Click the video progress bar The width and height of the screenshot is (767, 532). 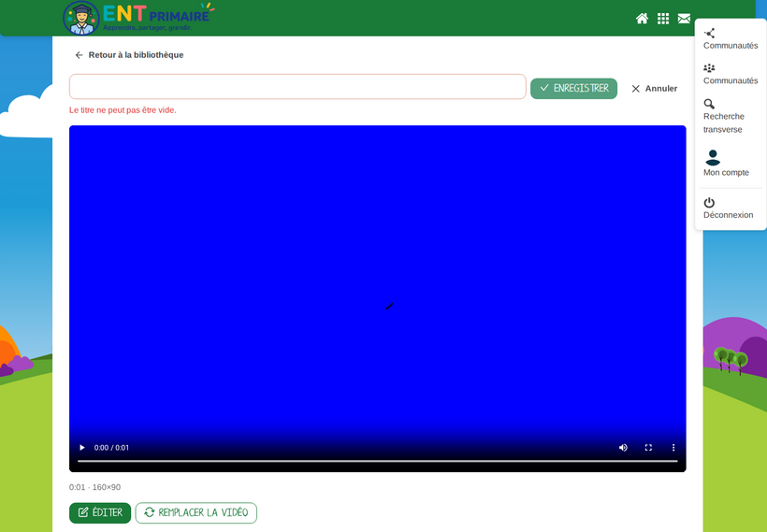(378, 461)
